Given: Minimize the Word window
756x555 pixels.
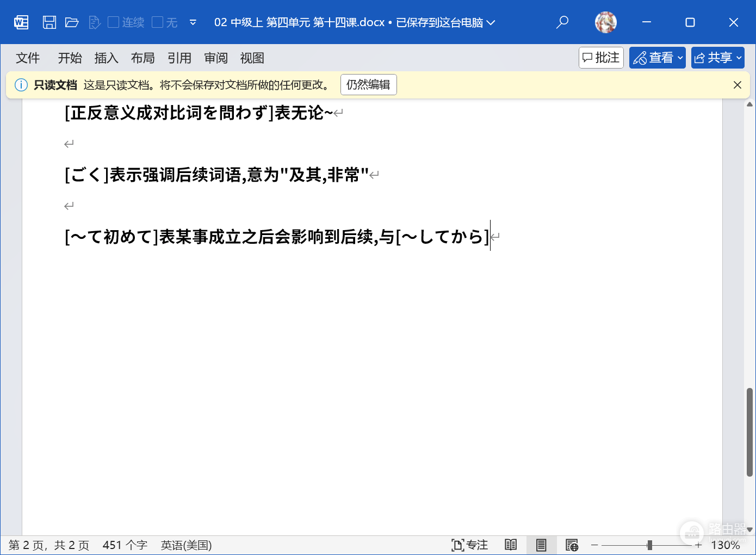Looking at the screenshot, I should click(647, 22).
